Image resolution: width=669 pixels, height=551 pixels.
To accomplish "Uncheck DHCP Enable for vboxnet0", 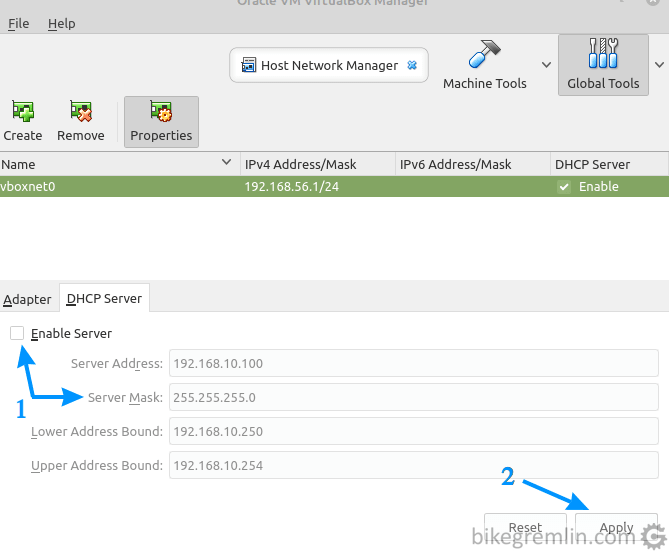I will (564, 187).
